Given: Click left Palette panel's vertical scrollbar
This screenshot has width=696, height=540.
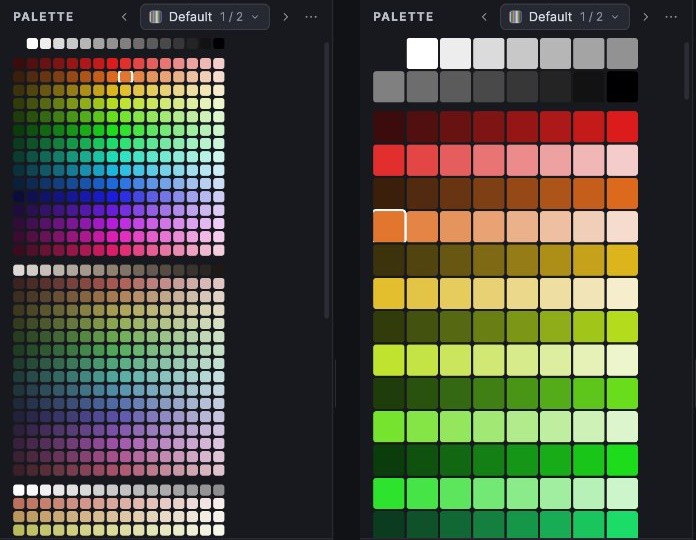Looking at the screenshot, I should point(327,180).
